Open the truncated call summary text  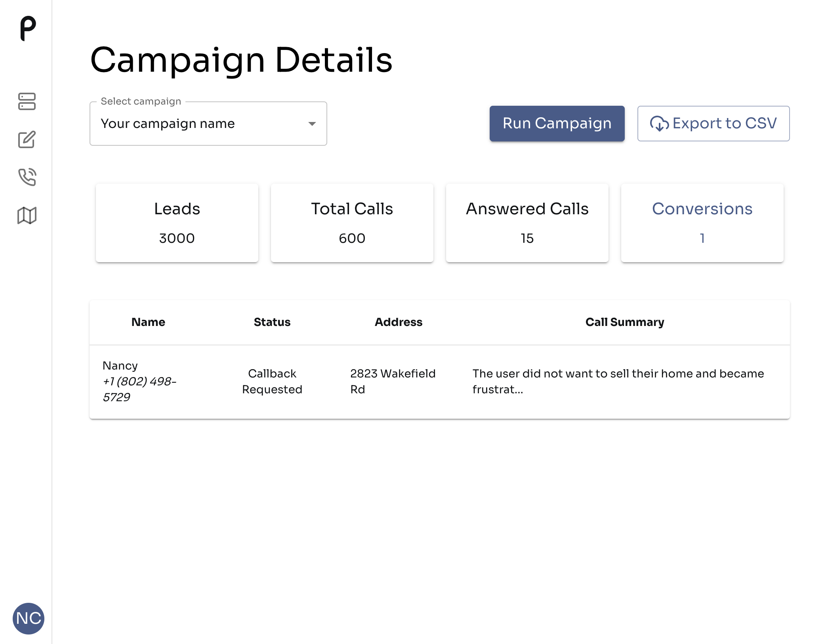pyautogui.click(x=618, y=381)
